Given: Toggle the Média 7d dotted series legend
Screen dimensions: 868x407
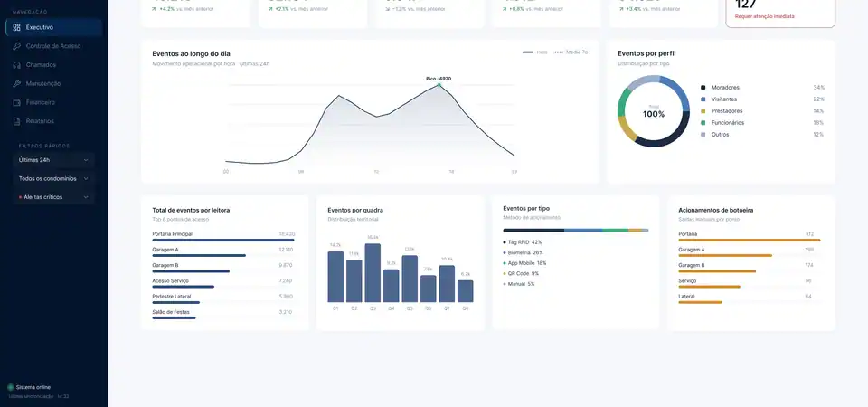Looking at the screenshot, I should coord(571,52).
